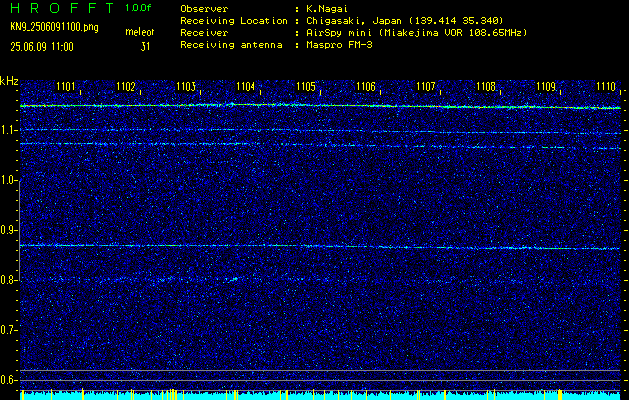Click the 0.6 frequency axis label

(8, 380)
